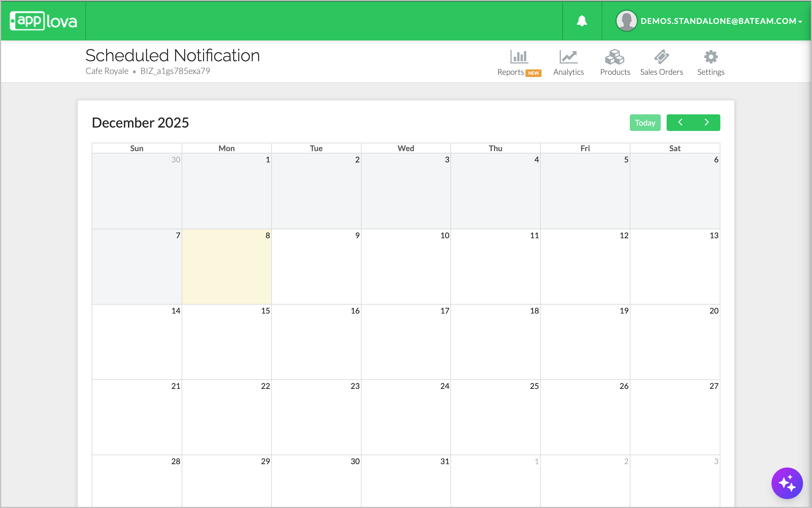
Task: Open the Sales Orders ticket icon
Action: tap(661, 57)
